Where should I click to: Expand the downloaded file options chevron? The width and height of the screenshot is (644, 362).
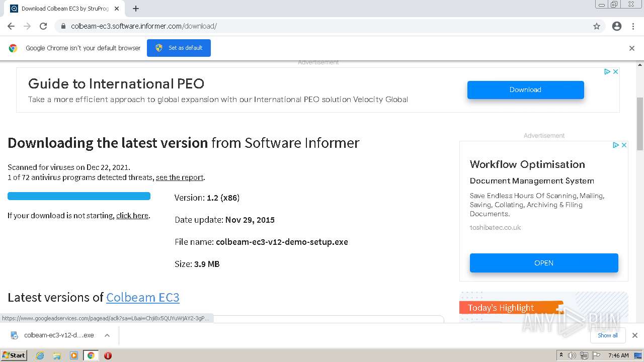tap(107, 335)
